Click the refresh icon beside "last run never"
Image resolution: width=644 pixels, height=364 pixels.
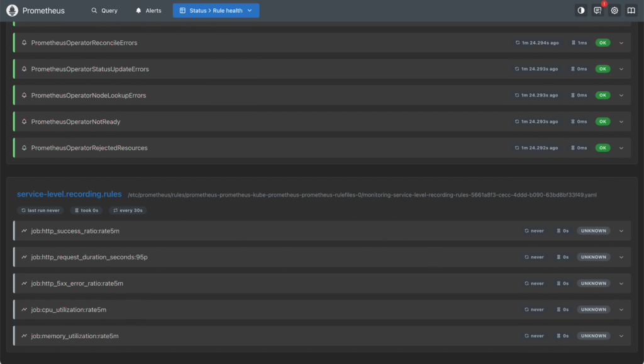click(23, 210)
